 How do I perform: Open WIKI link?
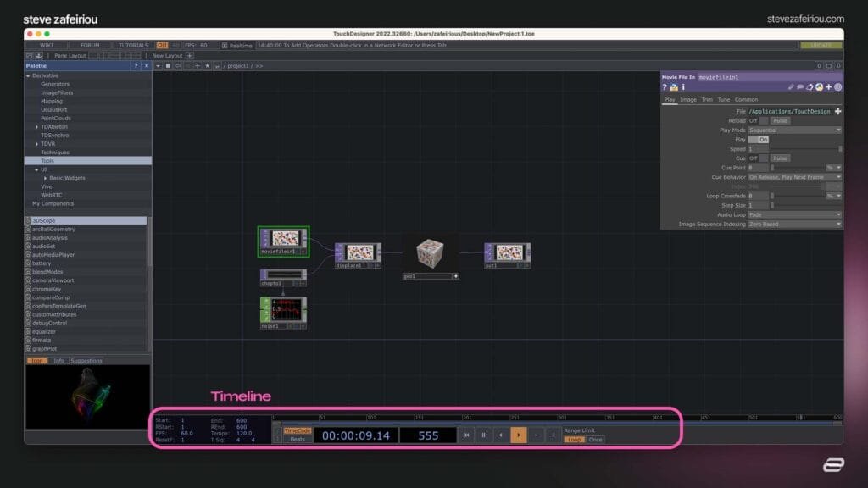[47, 46]
